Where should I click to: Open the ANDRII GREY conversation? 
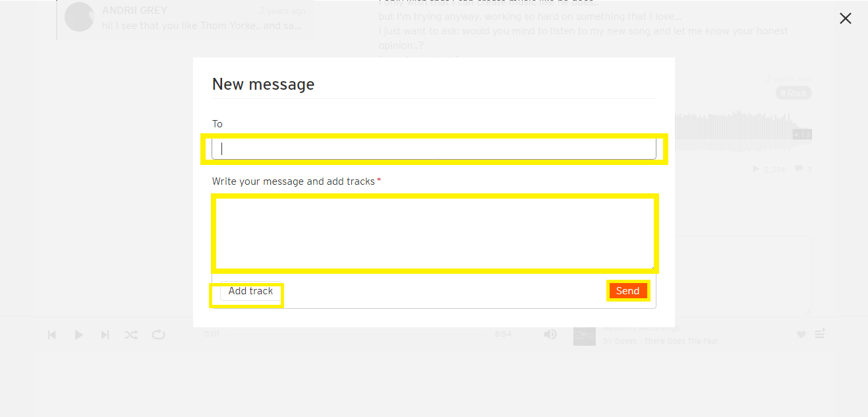[185, 18]
